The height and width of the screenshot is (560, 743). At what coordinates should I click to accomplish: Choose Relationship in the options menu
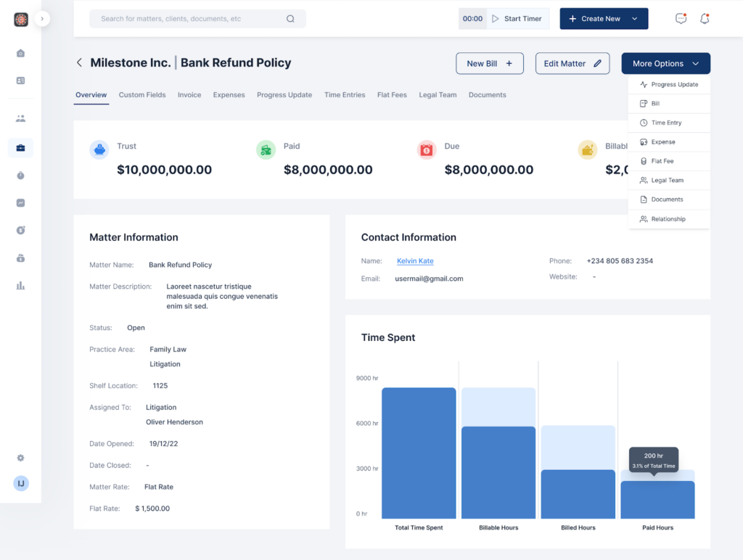click(x=668, y=219)
